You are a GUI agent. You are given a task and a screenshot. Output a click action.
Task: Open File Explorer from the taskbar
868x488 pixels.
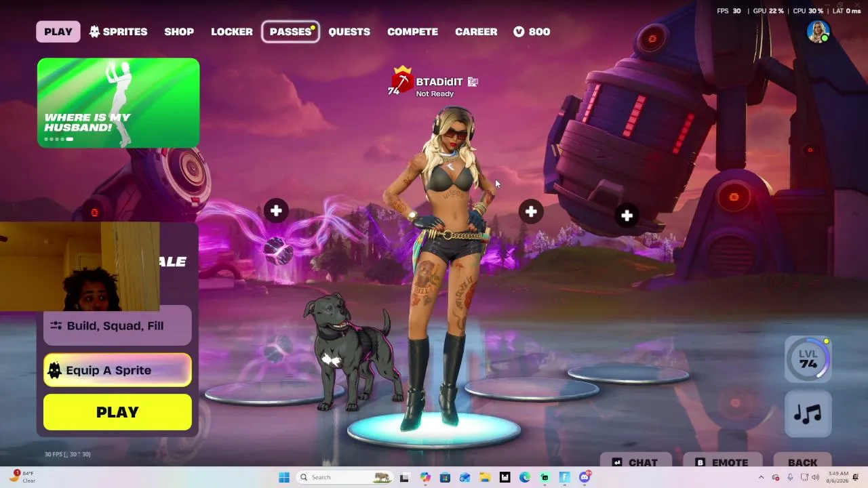point(485,477)
